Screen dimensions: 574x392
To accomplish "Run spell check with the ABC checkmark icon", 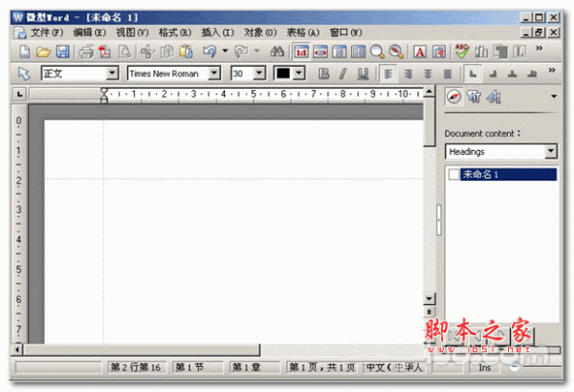I will click(x=462, y=52).
